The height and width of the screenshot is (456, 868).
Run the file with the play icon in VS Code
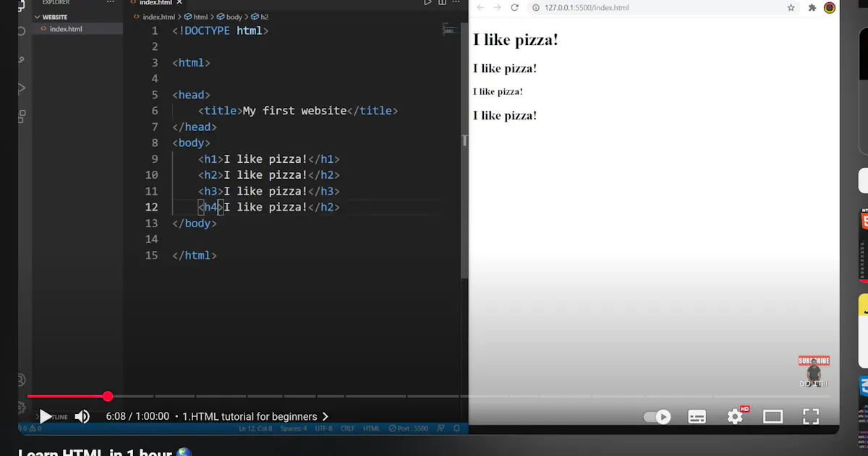[x=427, y=3]
